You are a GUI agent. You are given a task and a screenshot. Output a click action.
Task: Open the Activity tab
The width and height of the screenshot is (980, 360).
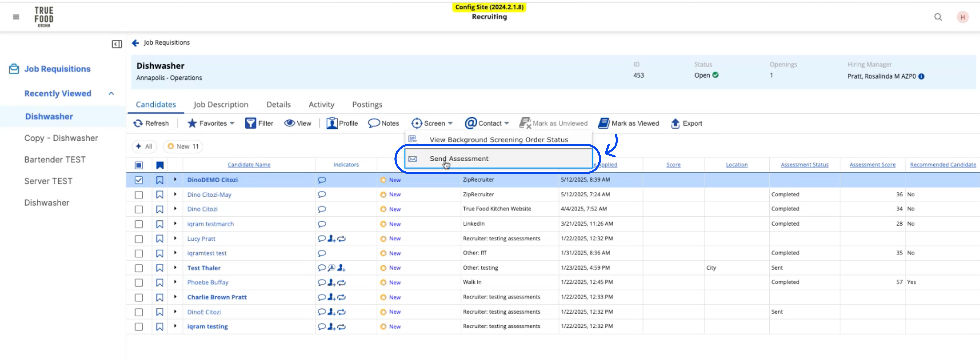321,105
